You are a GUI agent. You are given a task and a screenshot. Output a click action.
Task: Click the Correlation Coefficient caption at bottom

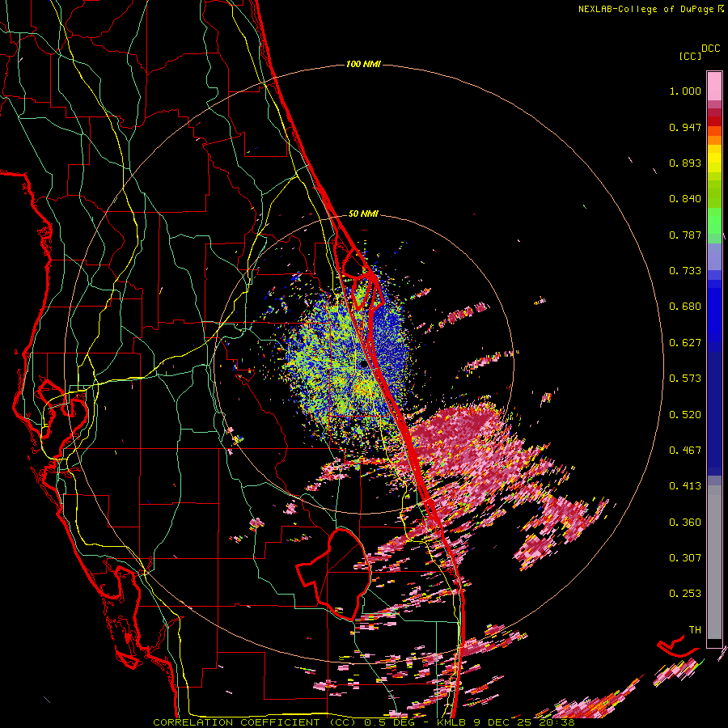(363, 722)
